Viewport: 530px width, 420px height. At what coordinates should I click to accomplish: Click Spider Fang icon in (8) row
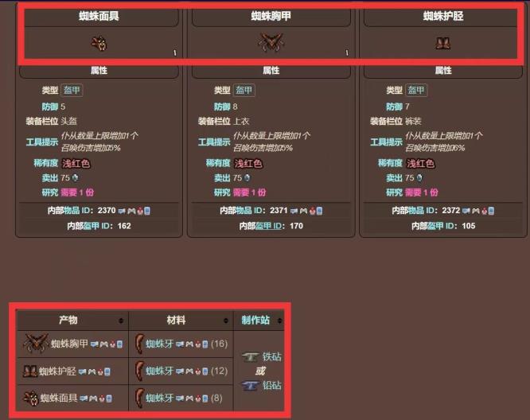click(139, 398)
